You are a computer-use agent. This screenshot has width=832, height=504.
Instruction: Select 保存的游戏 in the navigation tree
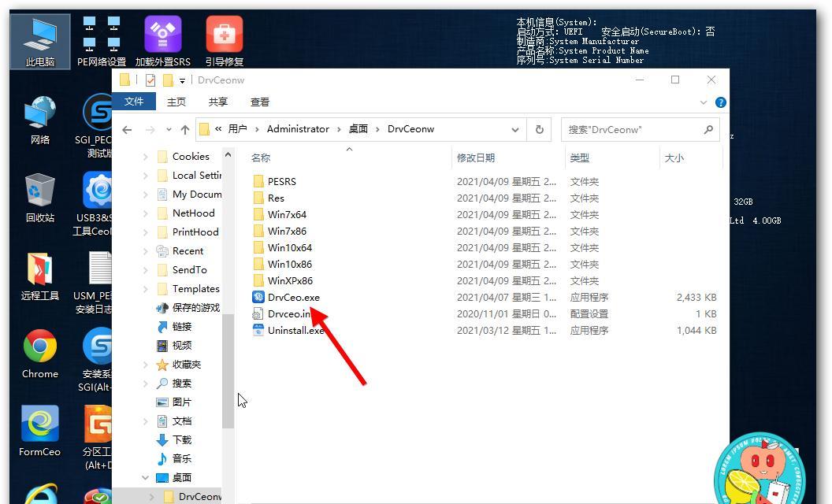click(x=196, y=308)
